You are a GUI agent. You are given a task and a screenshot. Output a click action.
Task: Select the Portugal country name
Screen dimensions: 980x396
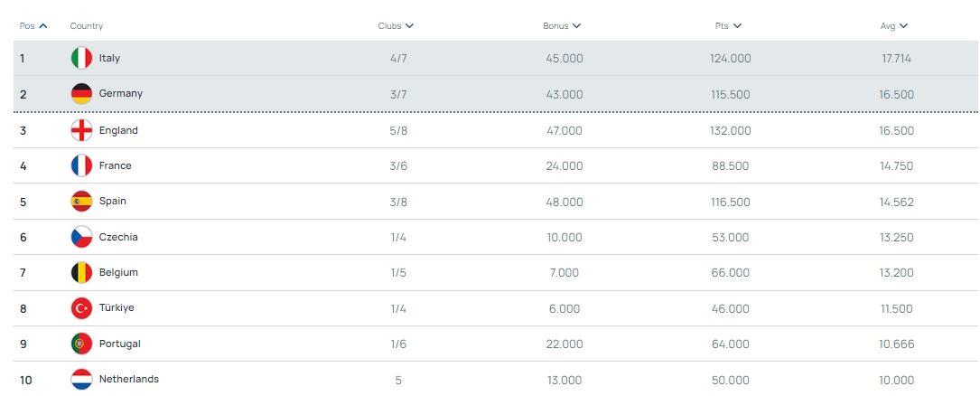(x=119, y=344)
